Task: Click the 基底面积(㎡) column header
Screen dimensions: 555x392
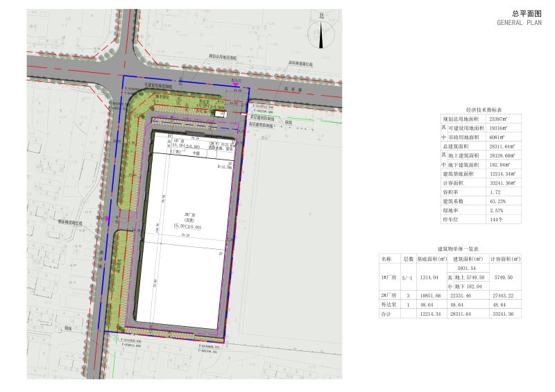Action: [x=432, y=259]
